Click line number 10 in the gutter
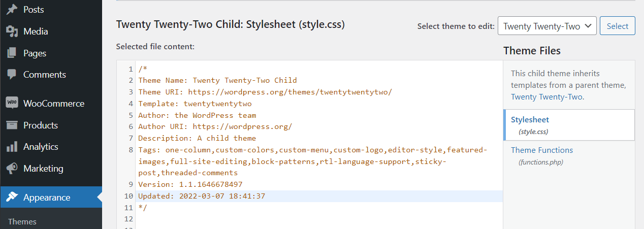The height and width of the screenshot is (229, 644). tap(128, 196)
